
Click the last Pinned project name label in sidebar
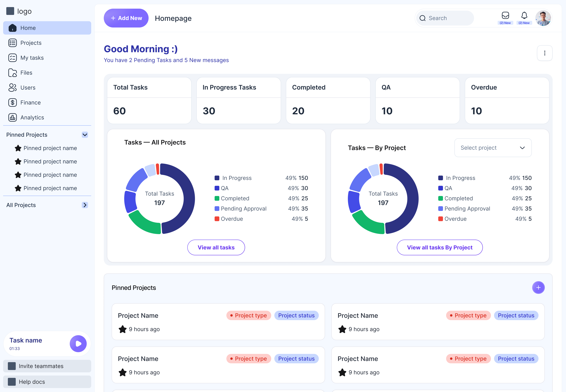[50, 188]
